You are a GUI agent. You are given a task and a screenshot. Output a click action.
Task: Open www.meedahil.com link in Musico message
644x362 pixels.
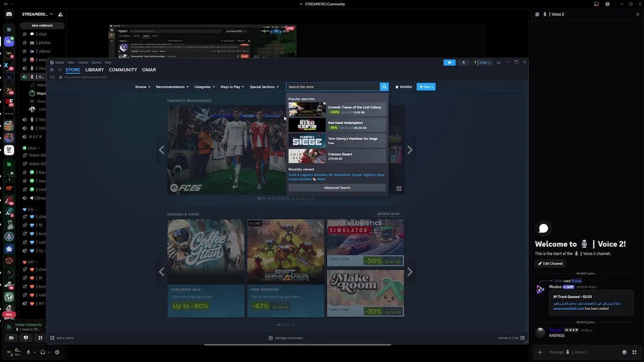[569, 308]
